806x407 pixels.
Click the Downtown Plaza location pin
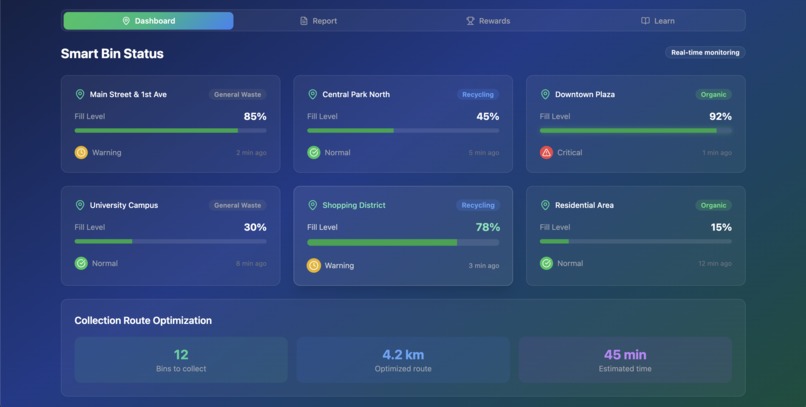(x=545, y=95)
